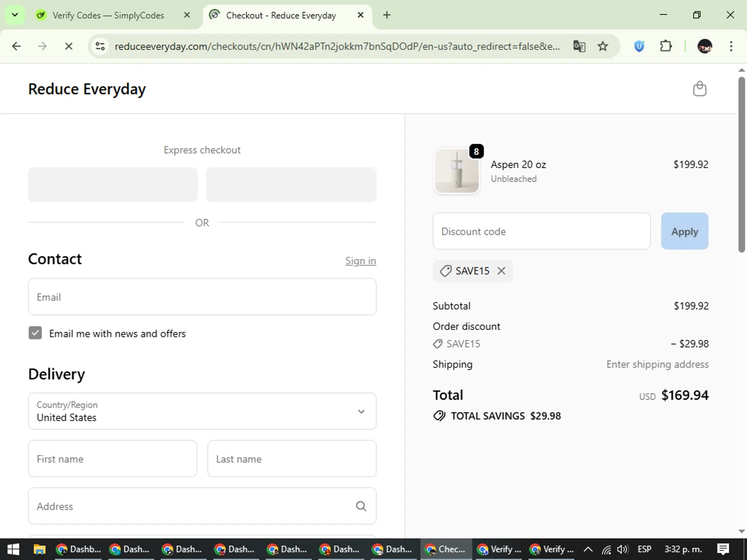The width and height of the screenshot is (747, 560).
Task: Open a new browser tab
Action: click(x=387, y=15)
